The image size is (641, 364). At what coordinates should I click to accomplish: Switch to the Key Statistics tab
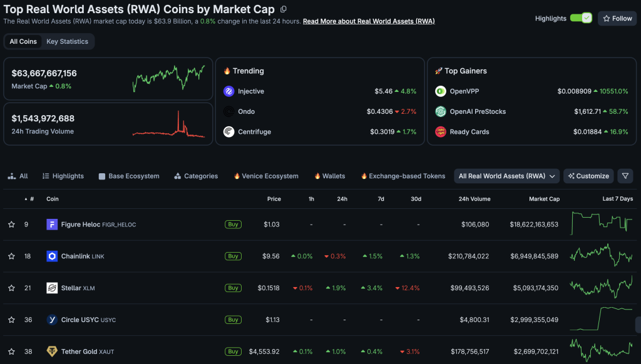pos(67,41)
